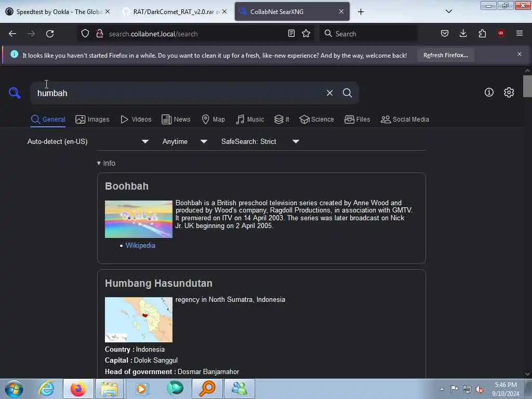Open the Windows Start button
The width and height of the screenshot is (532, 399).
(x=14, y=389)
